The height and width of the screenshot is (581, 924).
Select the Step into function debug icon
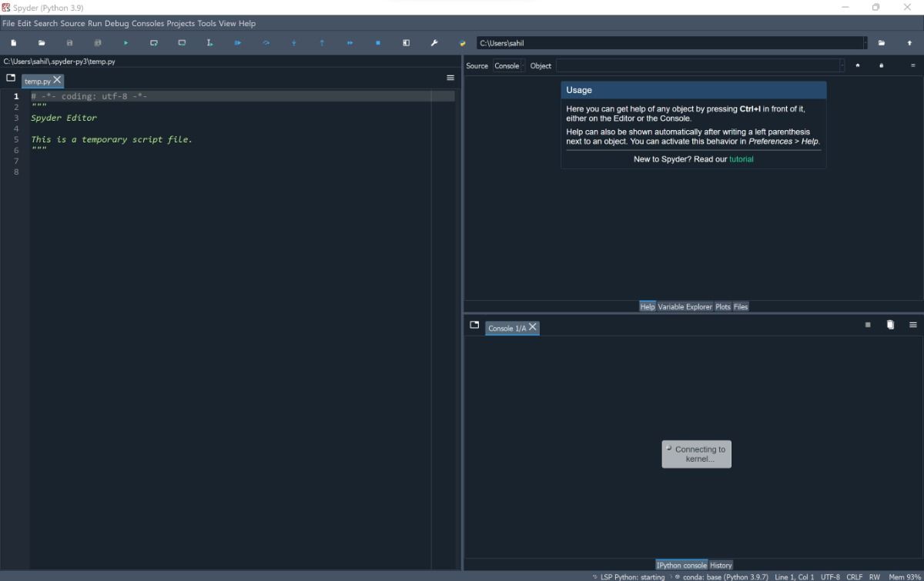[x=293, y=42]
